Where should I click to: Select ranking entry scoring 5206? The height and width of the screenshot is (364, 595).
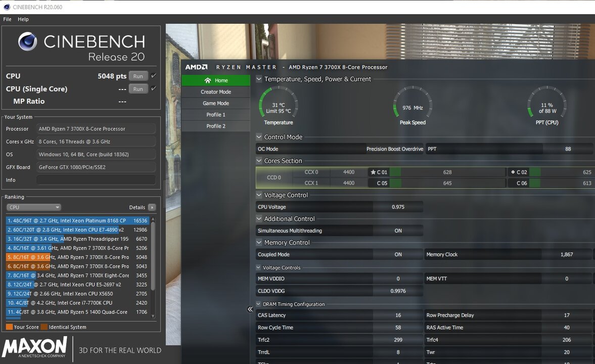click(x=78, y=248)
